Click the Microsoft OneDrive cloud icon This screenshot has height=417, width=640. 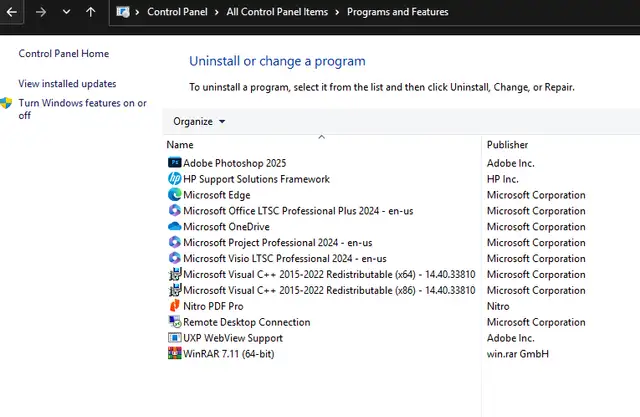[x=175, y=226]
